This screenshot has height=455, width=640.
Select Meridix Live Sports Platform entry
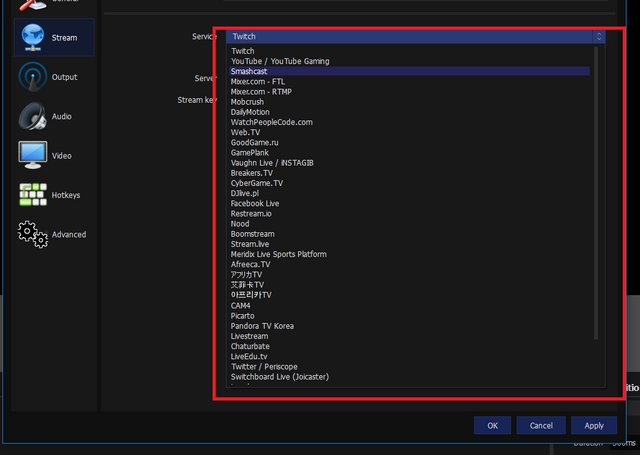coord(409,254)
